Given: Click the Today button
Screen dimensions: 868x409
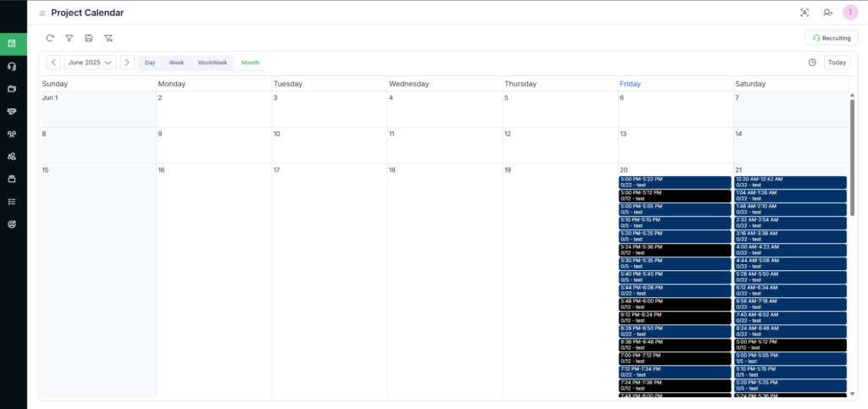Looking at the screenshot, I should 837,63.
